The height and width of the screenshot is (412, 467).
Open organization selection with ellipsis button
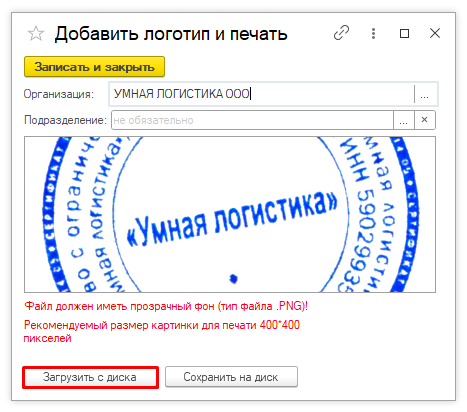(x=424, y=94)
